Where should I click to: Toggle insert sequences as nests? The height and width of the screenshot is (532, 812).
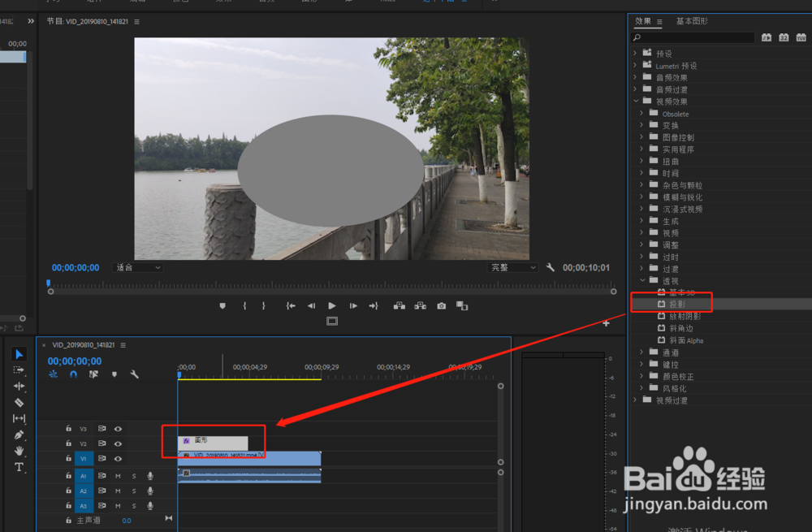(x=53, y=374)
